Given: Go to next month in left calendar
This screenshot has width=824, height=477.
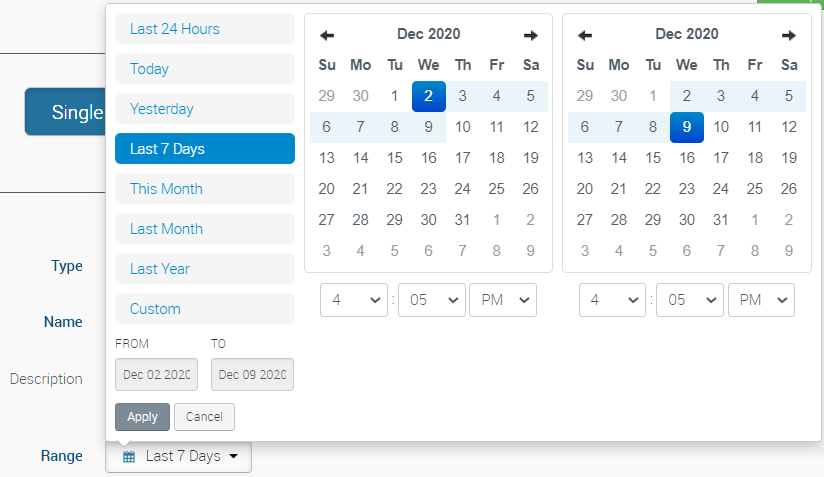Looking at the screenshot, I should pos(531,35).
